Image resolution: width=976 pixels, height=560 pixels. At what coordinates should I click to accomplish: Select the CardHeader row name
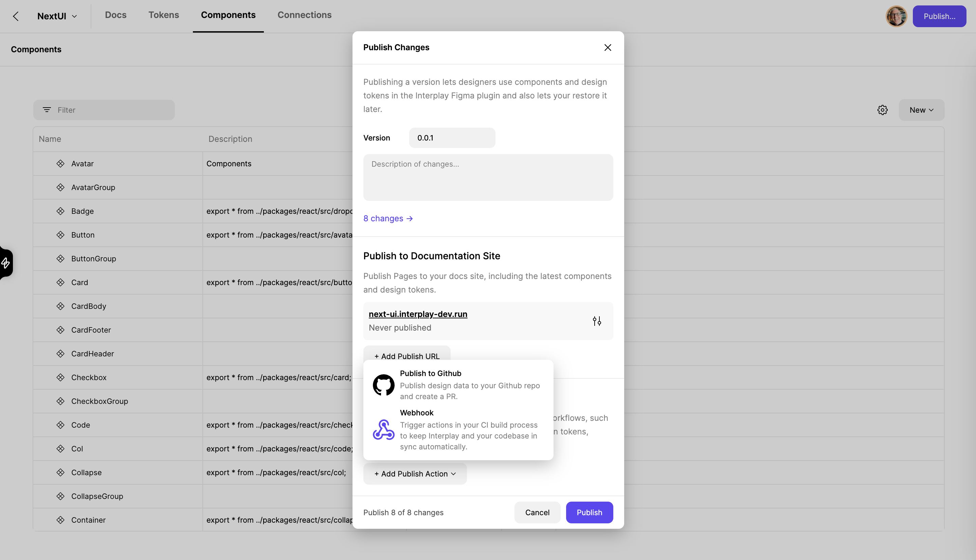coord(92,353)
